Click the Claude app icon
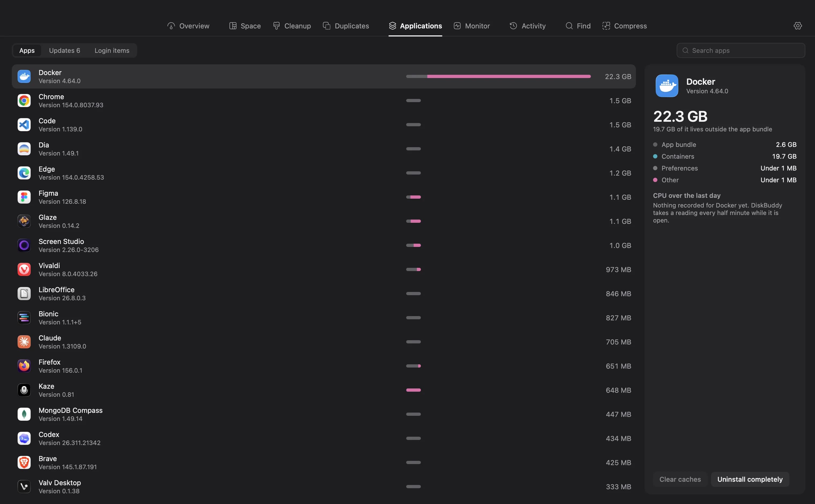 click(x=24, y=342)
